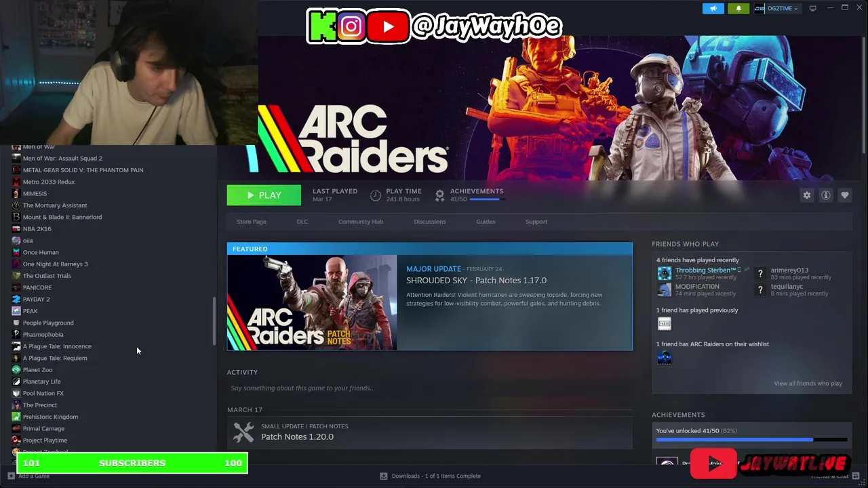Click the green PLAY button
Image resolution: width=868 pixels, height=488 pixels.
tap(264, 195)
